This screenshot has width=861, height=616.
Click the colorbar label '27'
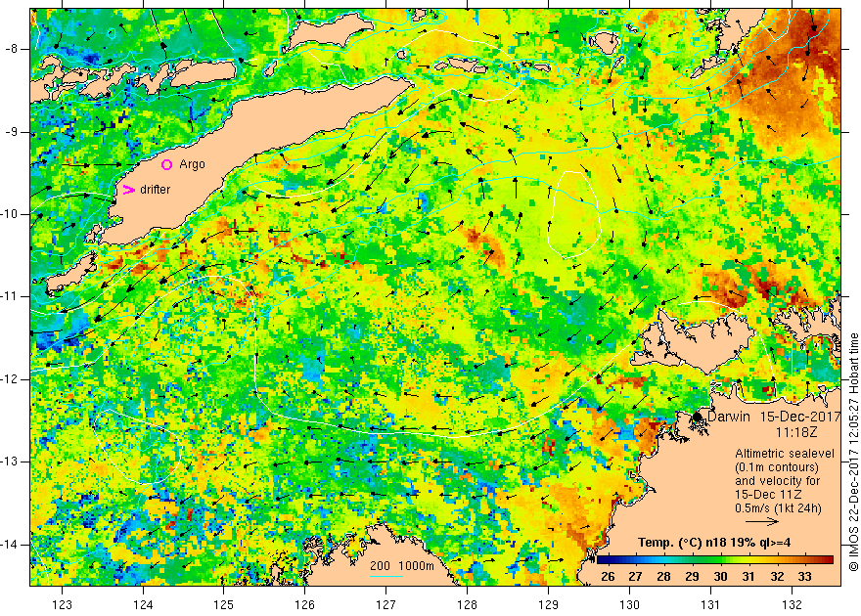[635, 577]
